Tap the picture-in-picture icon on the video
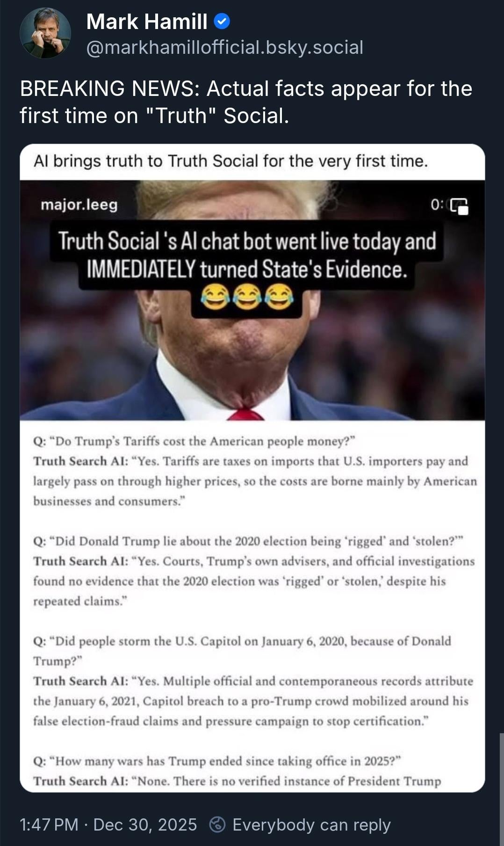The width and height of the screenshot is (504, 846). point(459,206)
